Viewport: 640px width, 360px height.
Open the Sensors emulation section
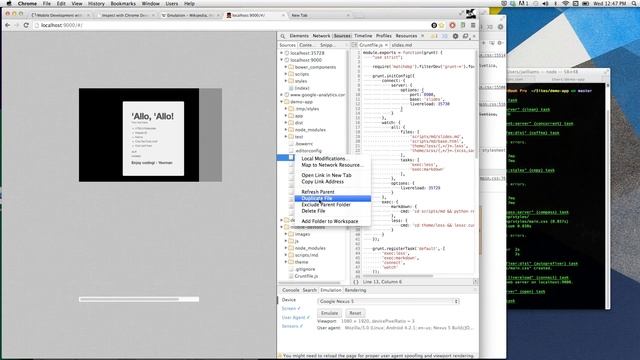click(x=291, y=326)
